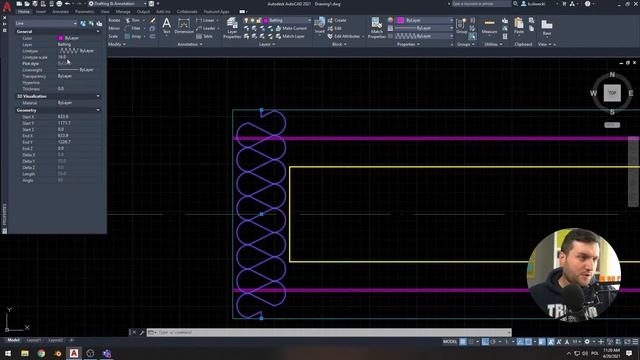Open the object color ByLayer dropdown
The image size is (640, 360).
[x=425, y=20]
